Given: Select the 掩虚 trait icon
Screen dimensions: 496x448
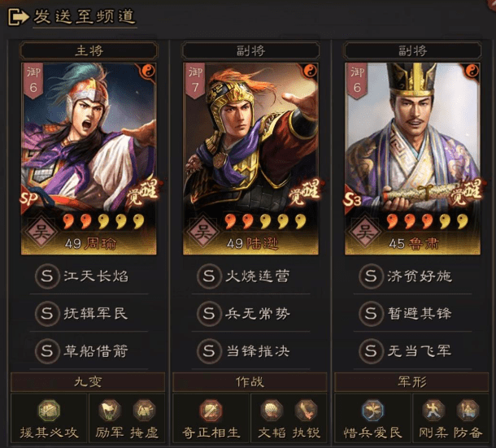Looking at the screenshot, I should point(144,411).
